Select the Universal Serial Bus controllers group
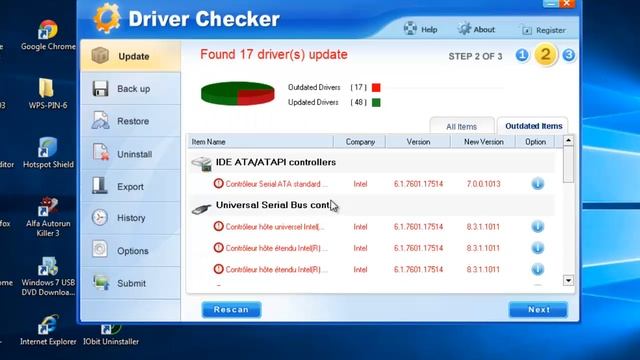Screen dimensions: 640x360 click(x=371, y=205)
